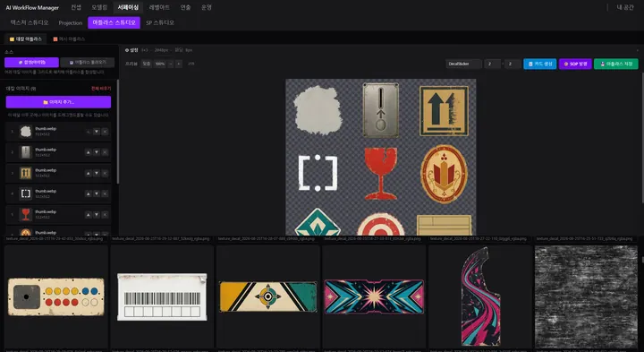
Task: Open the barcode label texture thumbnail
Action: [162, 296]
